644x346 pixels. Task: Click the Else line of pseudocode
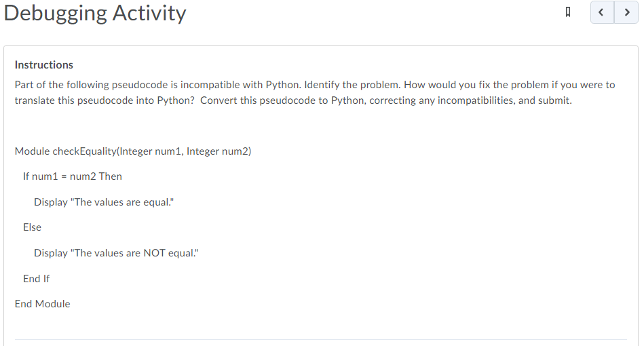pyautogui.click(x=32, y=227)
